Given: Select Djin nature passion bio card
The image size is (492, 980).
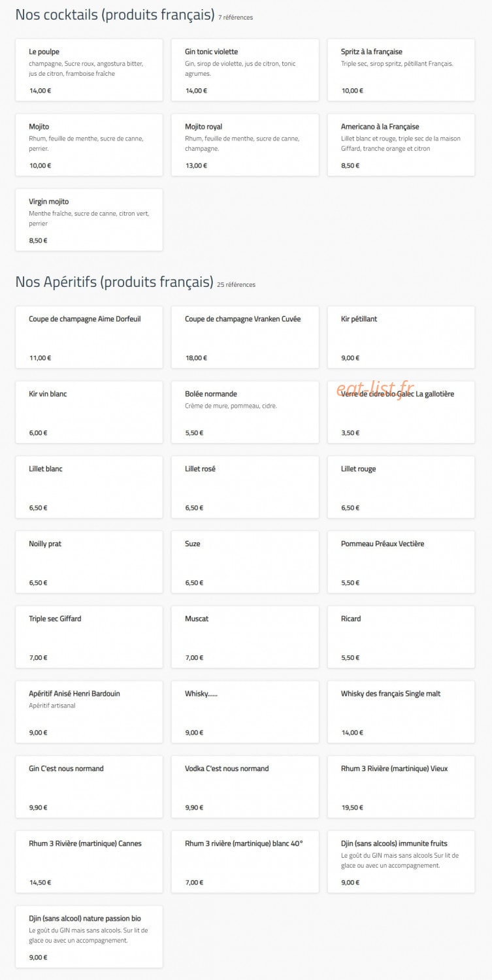Looking at the screenshot, I should point(89,937).
